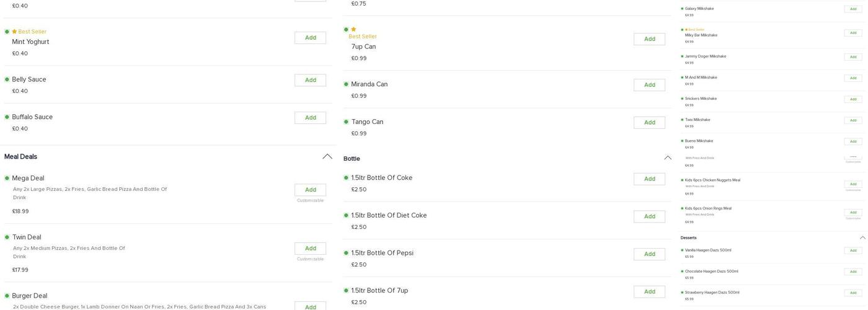
Task: Add Mint Yoghurt to the order
Action: tap(310, 38)
